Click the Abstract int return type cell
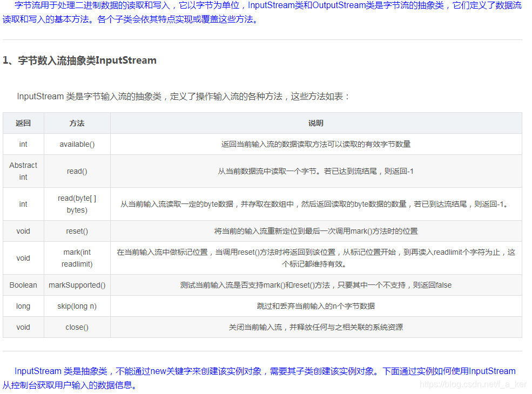The image size is (532, 394). [23, 171]
